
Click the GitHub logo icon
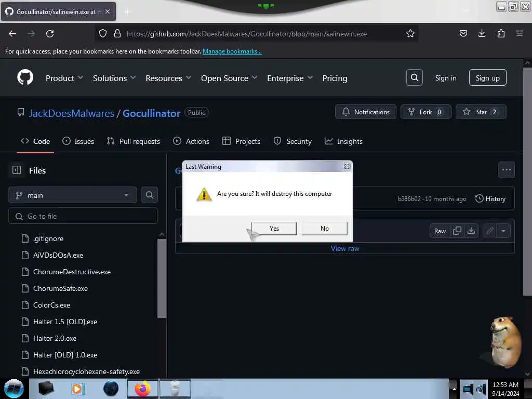[25, 78]
